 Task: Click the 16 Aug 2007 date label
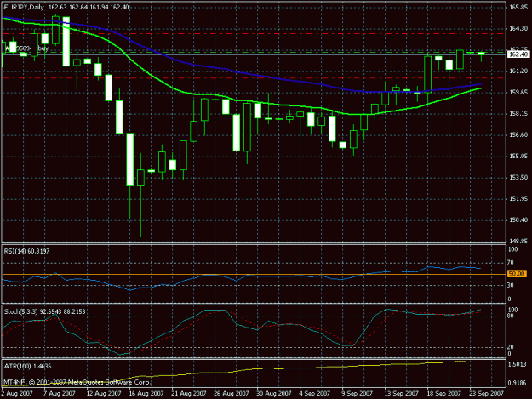click(x=146, y=393)
